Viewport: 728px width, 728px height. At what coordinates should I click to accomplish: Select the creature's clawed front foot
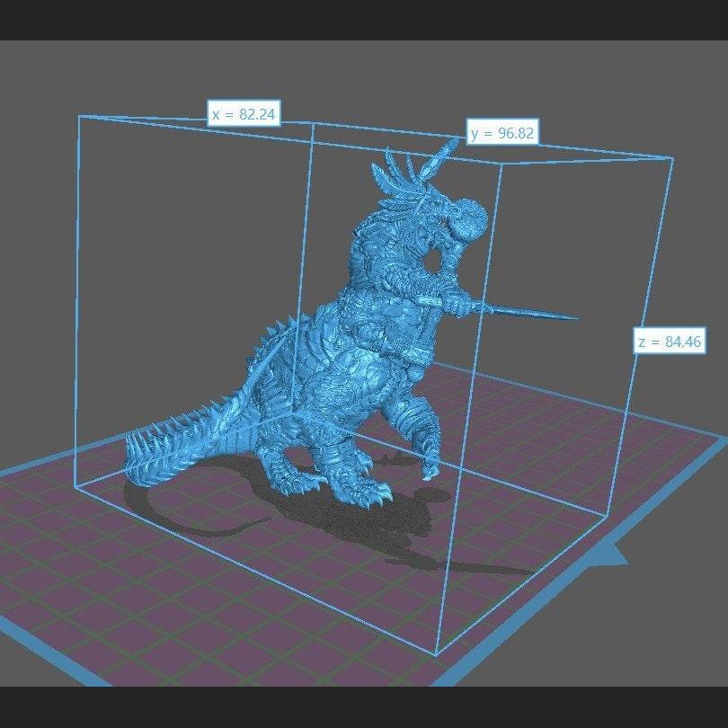coord(368,491)
